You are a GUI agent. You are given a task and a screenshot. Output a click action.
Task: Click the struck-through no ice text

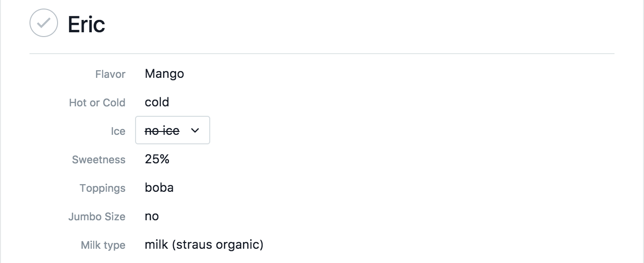tap(162, 131)
